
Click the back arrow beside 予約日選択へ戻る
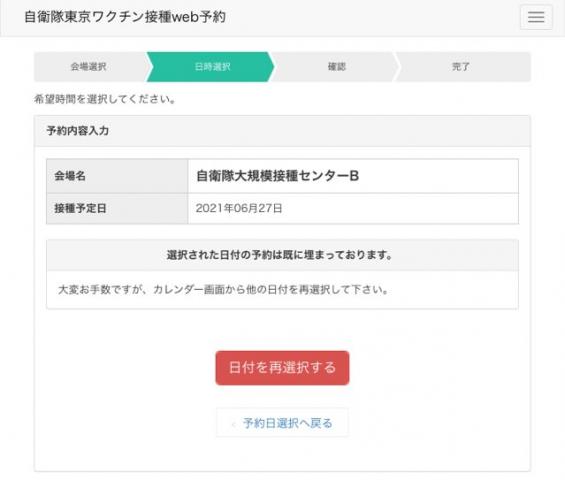click(234, 424)
